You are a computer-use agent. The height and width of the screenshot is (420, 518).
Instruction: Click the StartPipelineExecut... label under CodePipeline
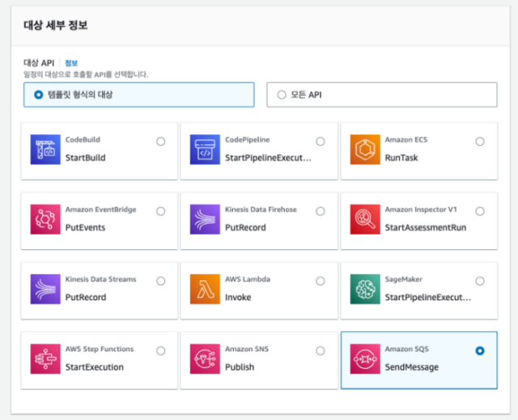(268, 158)
